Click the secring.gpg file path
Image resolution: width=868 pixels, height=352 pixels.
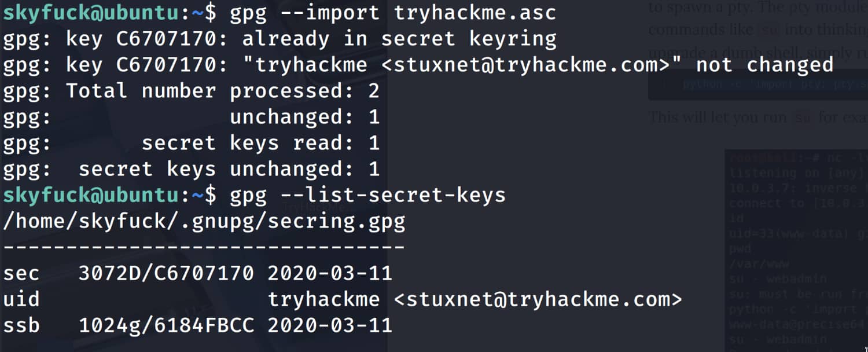pos(204,221)
